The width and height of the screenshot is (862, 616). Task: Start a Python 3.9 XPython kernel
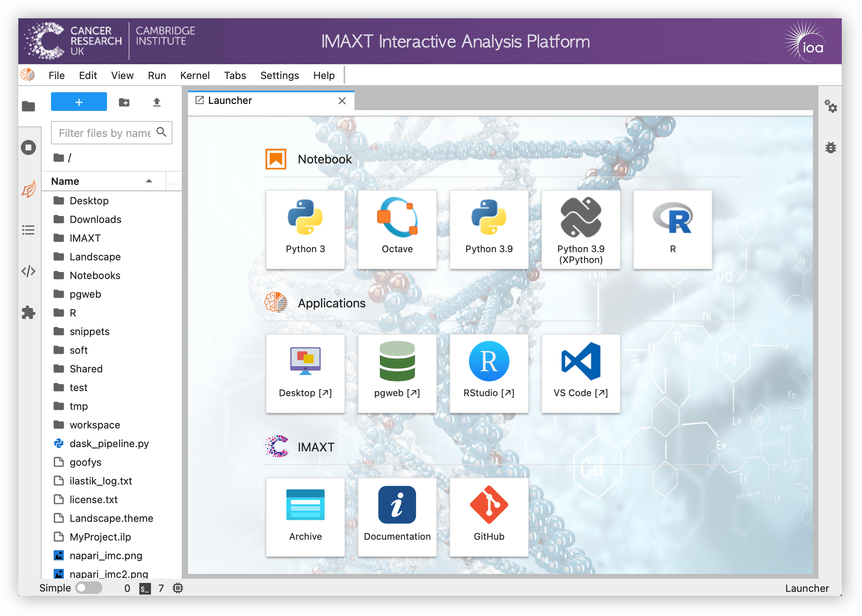pos(580,230)
